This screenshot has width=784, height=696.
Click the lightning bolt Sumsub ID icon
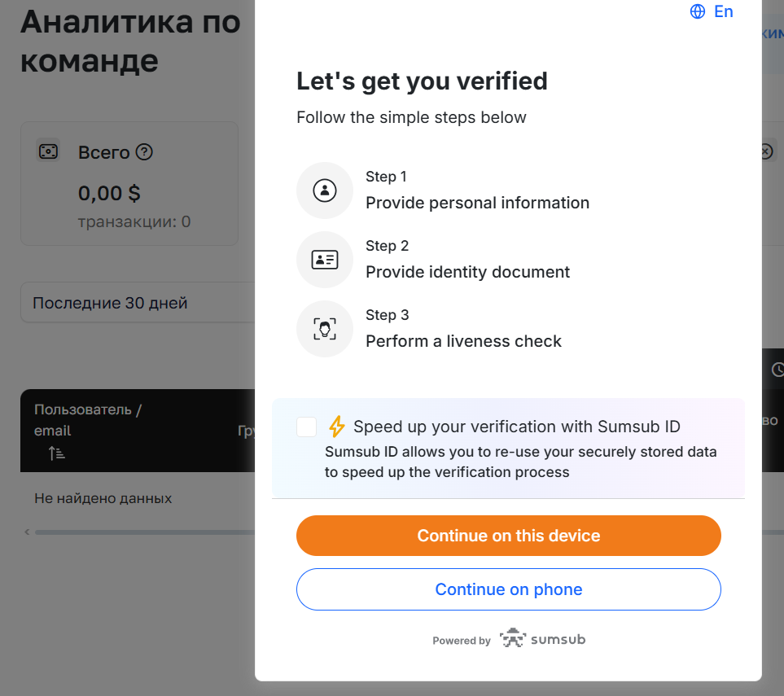pyautogui.click(x=336, y=427)
